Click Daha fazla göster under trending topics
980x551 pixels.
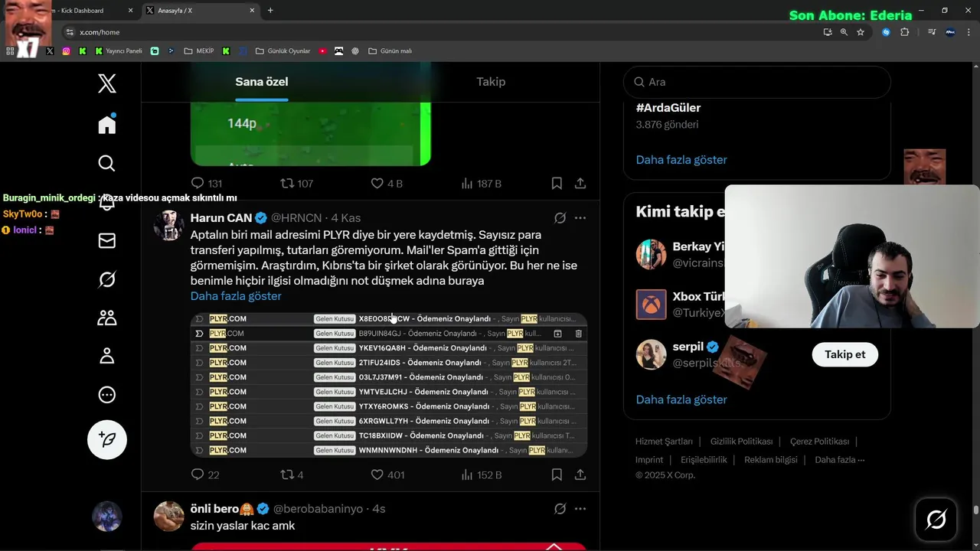click(x=681, y=160)
